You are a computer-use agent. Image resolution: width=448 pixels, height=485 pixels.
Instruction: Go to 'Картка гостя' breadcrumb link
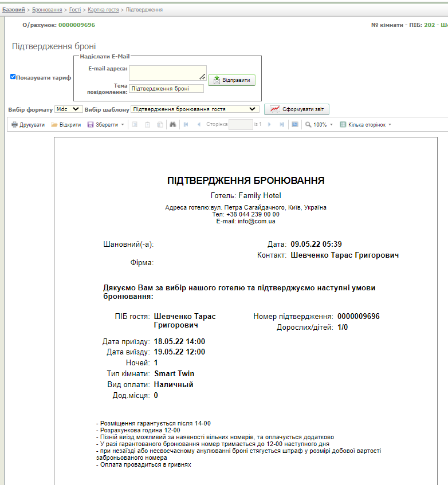point(104,10)
